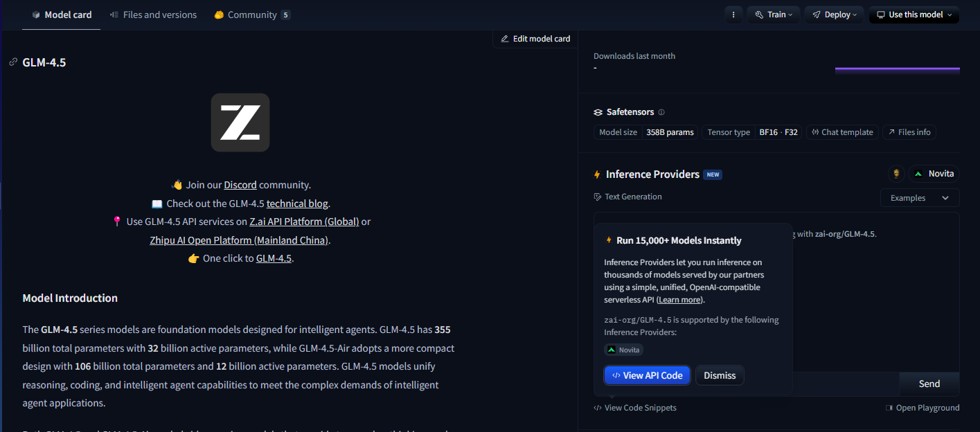Click the Inference Providers heading text
The width and height of the screenshot is (980, 432).
652,174
